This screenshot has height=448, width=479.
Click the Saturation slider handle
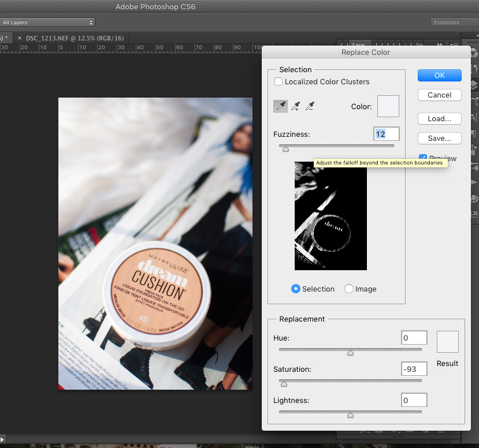(x=284, y=384)
